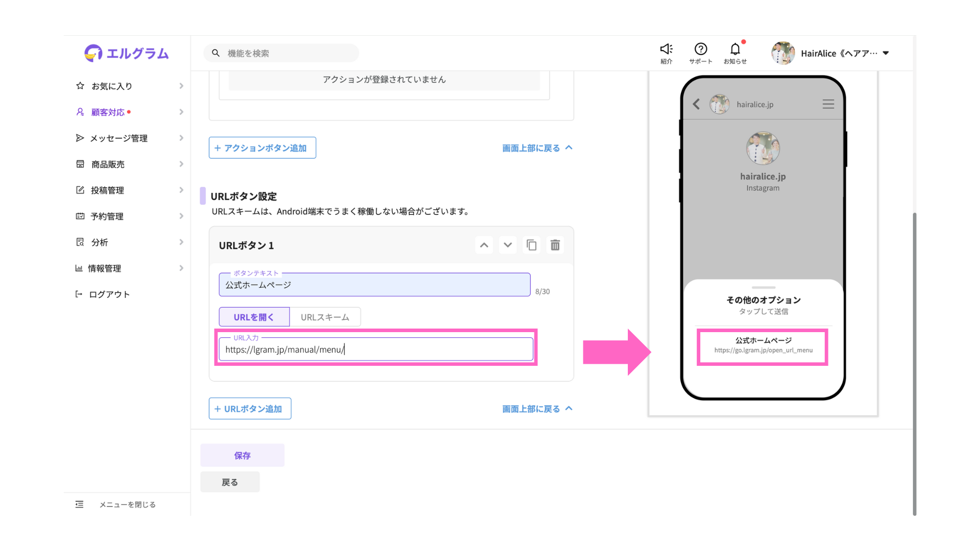
Task: Click the 保存 button
Action: 242,455
